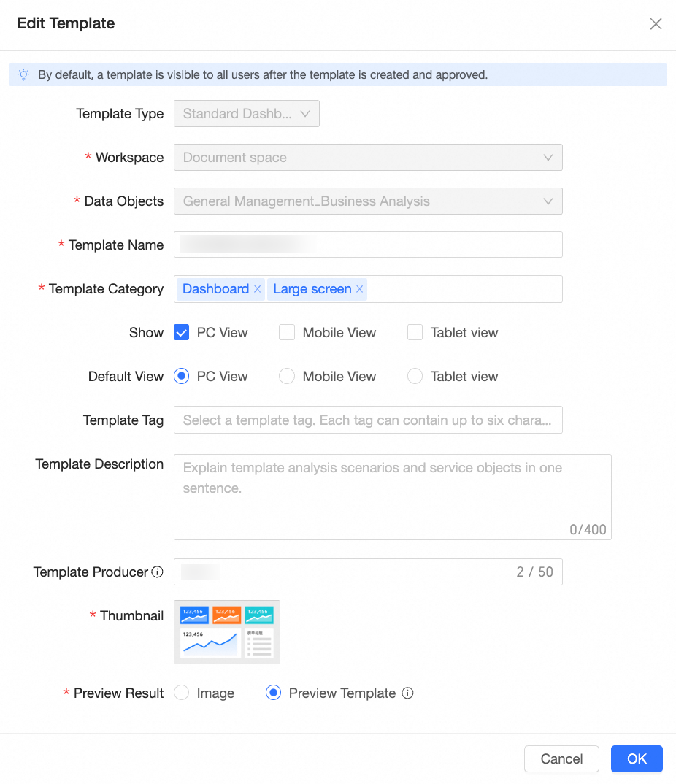
Task: Click the lightbulb tip icon
Action: coord(24,74)
